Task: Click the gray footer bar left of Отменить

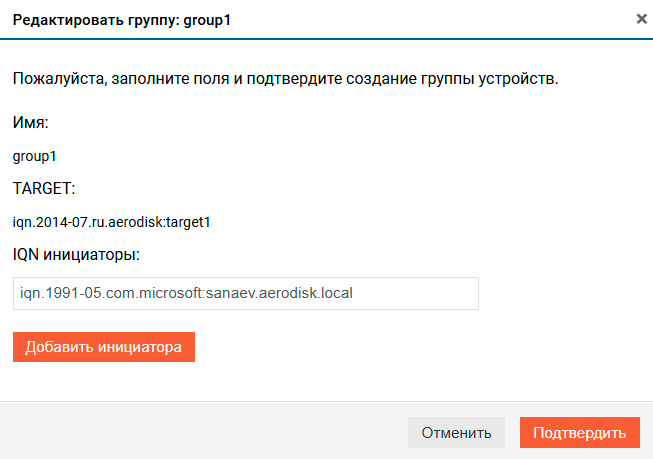Action: 204,431
